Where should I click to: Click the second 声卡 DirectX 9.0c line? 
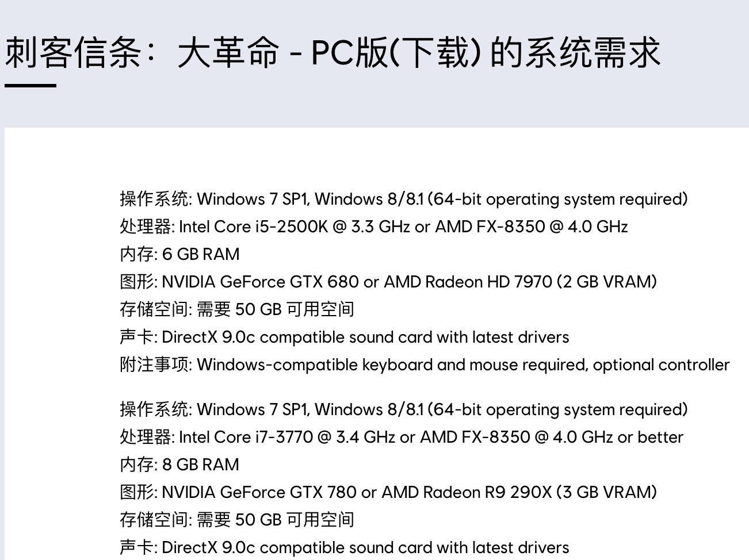pyautogui.click(x=345, y=547)
